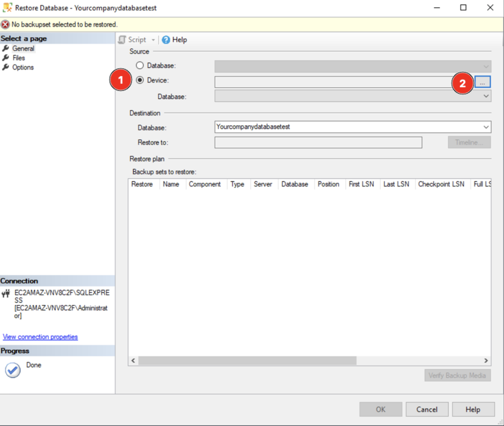Open the greyed Source Database dropdown
This screenshot has height=426, width=504.
pyautogui.click(x=353, y=66)
